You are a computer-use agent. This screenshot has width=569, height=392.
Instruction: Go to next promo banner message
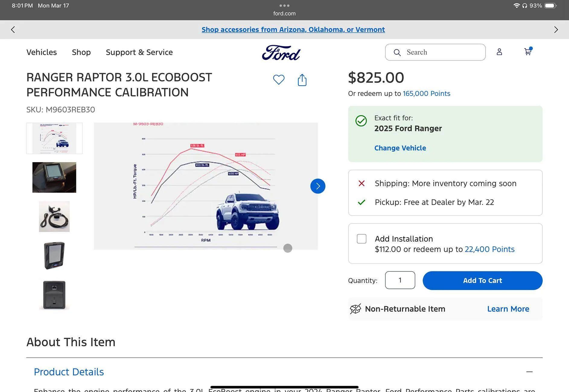[x=556, y=30]
